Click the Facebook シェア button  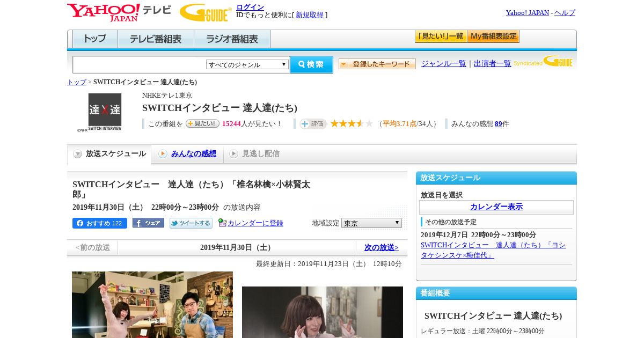pos(148,223)
